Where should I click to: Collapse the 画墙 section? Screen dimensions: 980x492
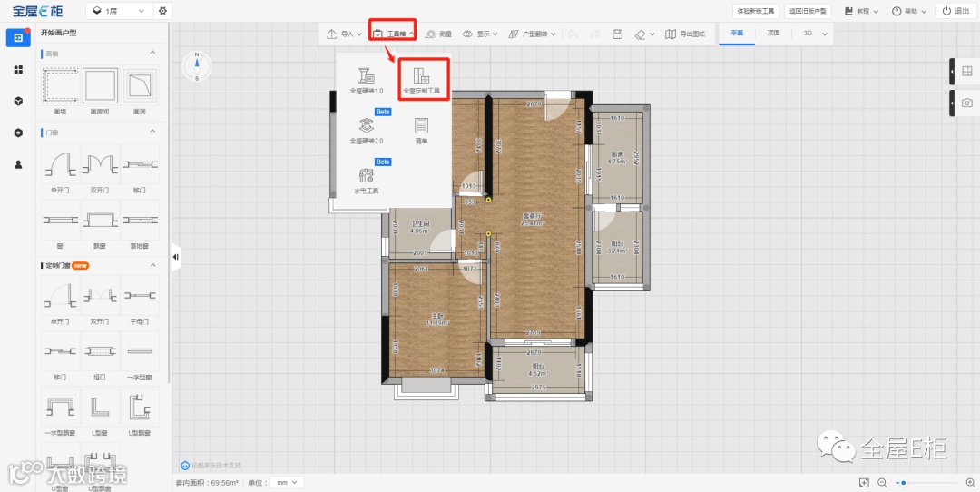152,53
